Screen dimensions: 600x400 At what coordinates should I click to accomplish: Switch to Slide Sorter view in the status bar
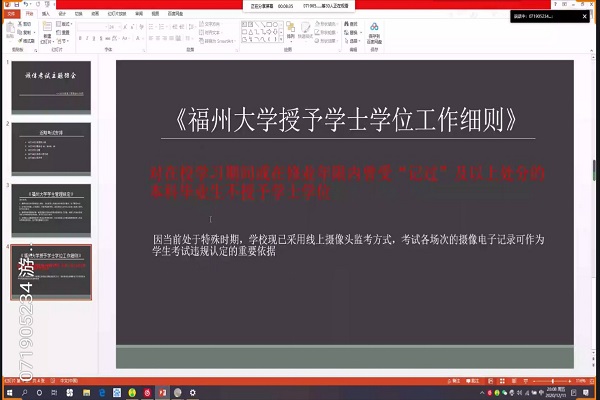point(502,381)
